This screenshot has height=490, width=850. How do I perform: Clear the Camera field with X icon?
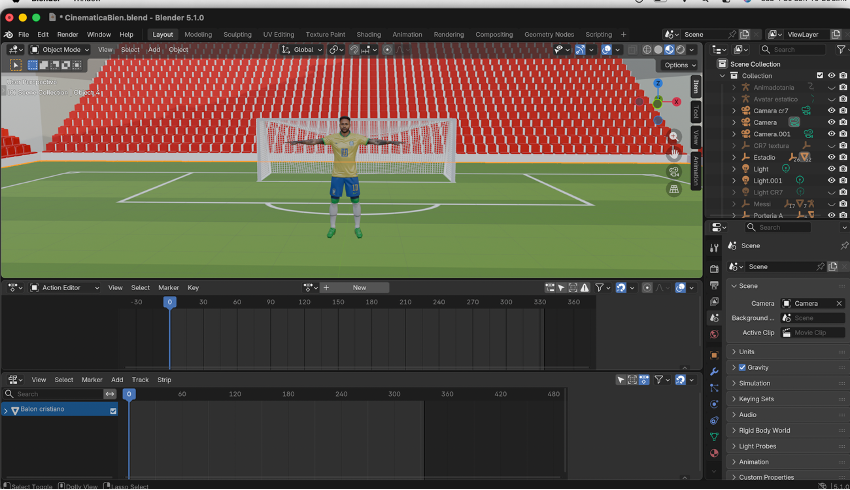[838, 303]
